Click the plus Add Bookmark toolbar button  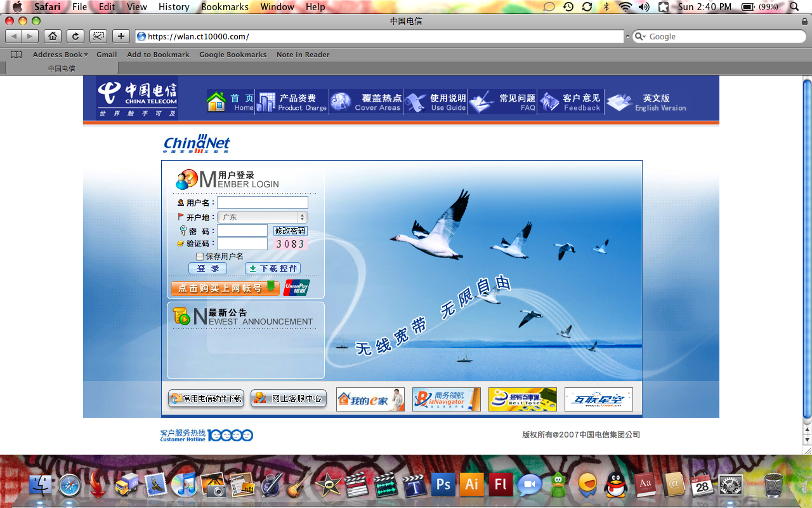121,36
